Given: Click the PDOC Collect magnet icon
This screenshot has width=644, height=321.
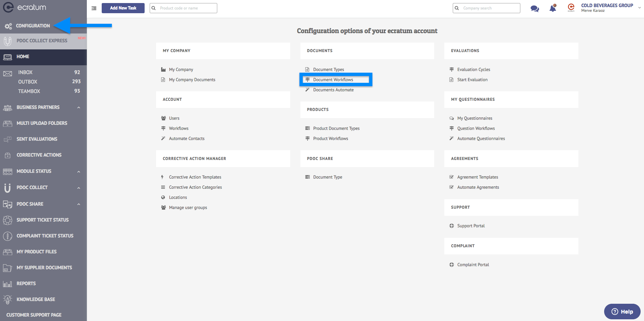Looking at the screenshot, I should (x=7, y=188).
